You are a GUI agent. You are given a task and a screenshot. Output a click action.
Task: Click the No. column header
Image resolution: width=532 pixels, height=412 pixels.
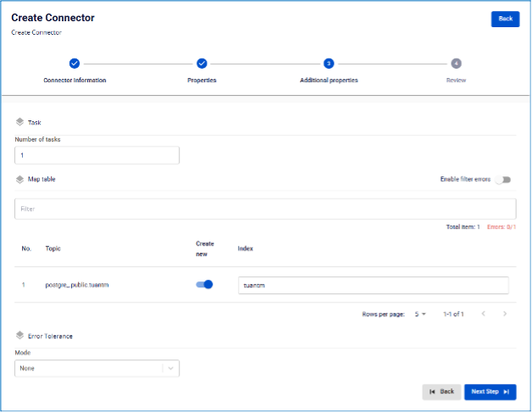click(26, 248)
